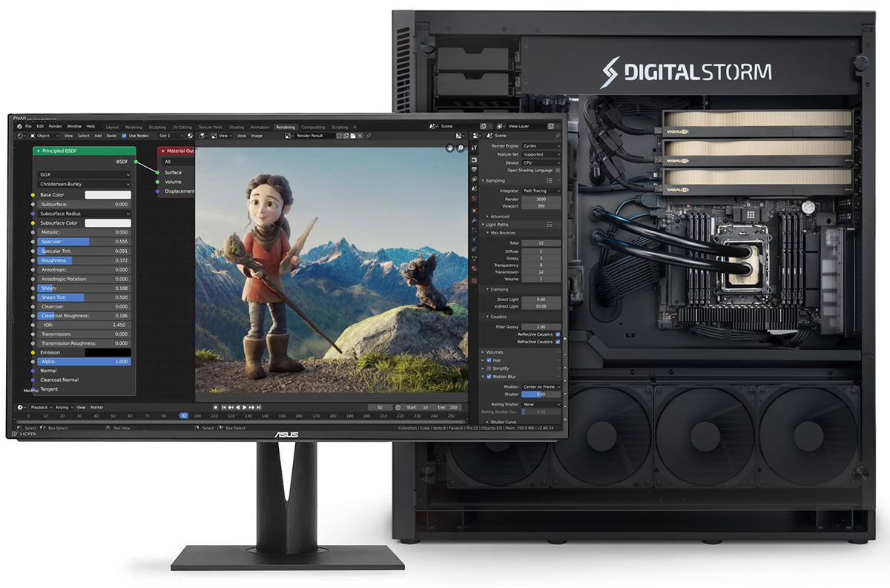Toggle auto keying record dot in timeline
Screen dimensions: 890x588
coord(216,407)
